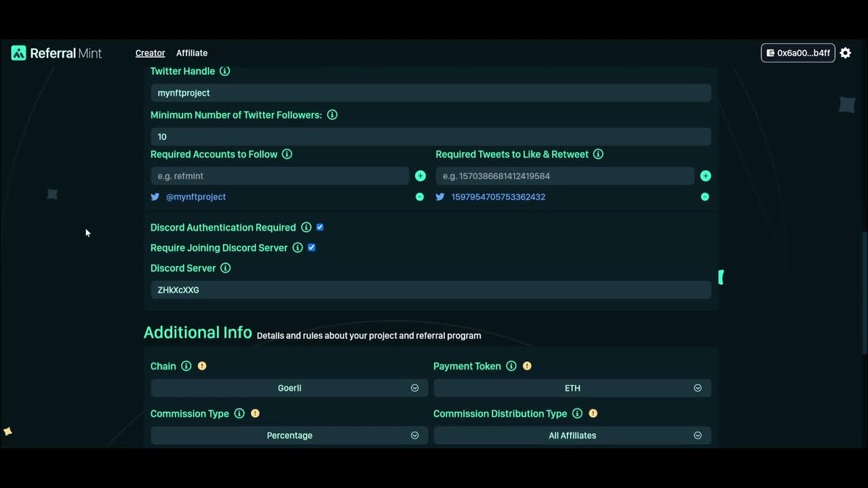Click the Additional Info heading
Image resolution: width=868 pixels, height=488 pixels.
(x=198, y=333)
